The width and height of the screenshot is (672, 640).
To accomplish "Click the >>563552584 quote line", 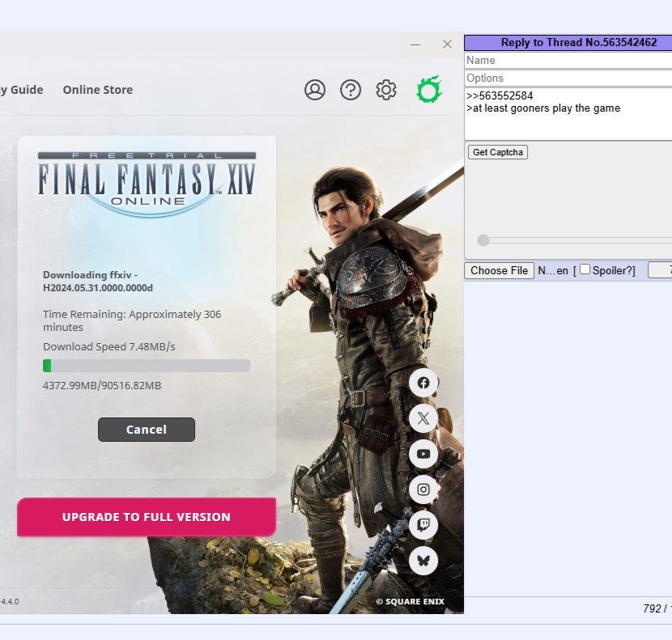I will (x=500, y=96).
